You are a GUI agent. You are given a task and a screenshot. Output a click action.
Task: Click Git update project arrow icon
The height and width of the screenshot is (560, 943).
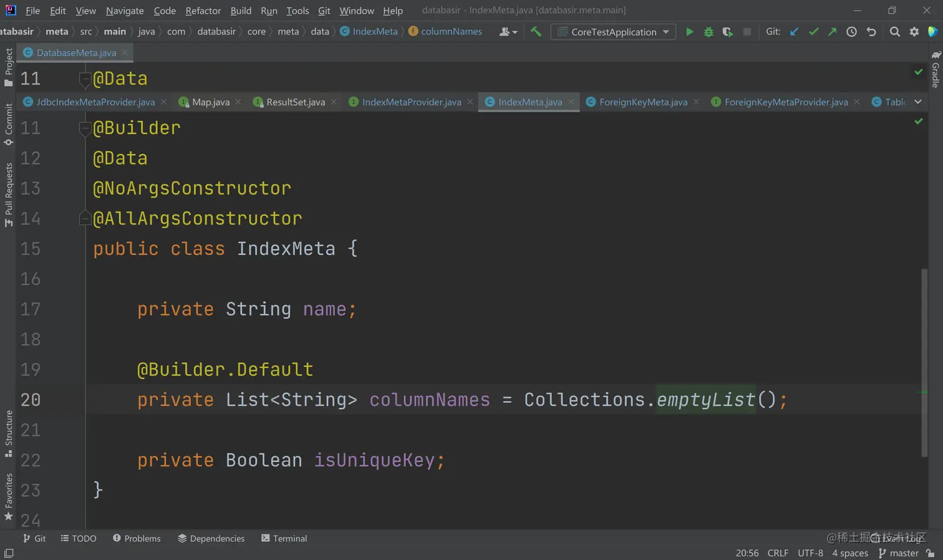(794, 32)
